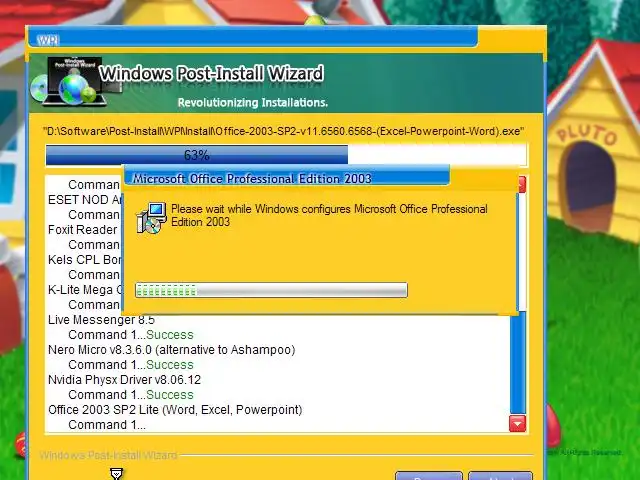The height and width of the screenshot is (480, 640).
Task: Select the 'Live Messenger 8.5' log row
Action: [101, 320]
